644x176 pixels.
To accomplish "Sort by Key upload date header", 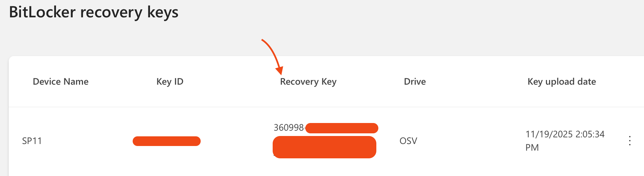I will tap(562, 82).
